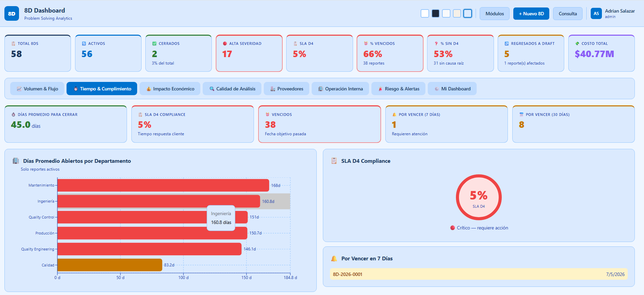Image resolution: width=644 pixels, height=295 pixels.
Task: Click the 5% SLA D4 circular gauge
Action: point(479,197)
